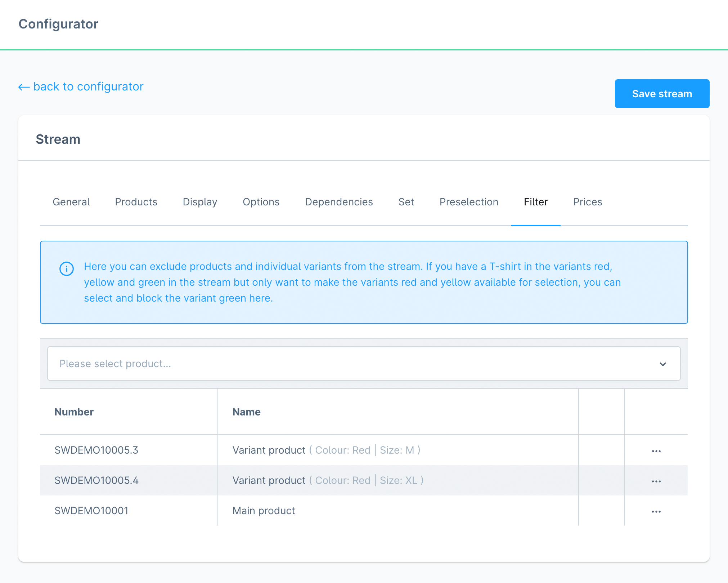728x583 pixels.
Task: Open the Display tab
Action: (200, 202)
